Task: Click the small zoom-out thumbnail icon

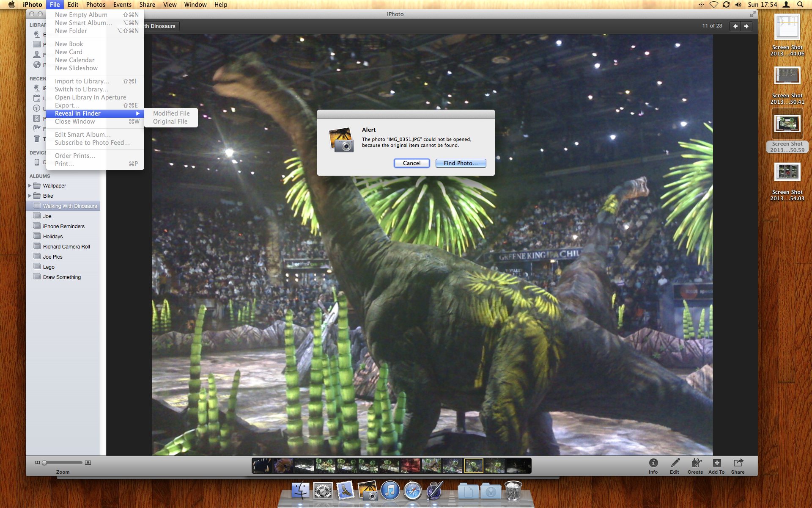Action: [37, 463]
